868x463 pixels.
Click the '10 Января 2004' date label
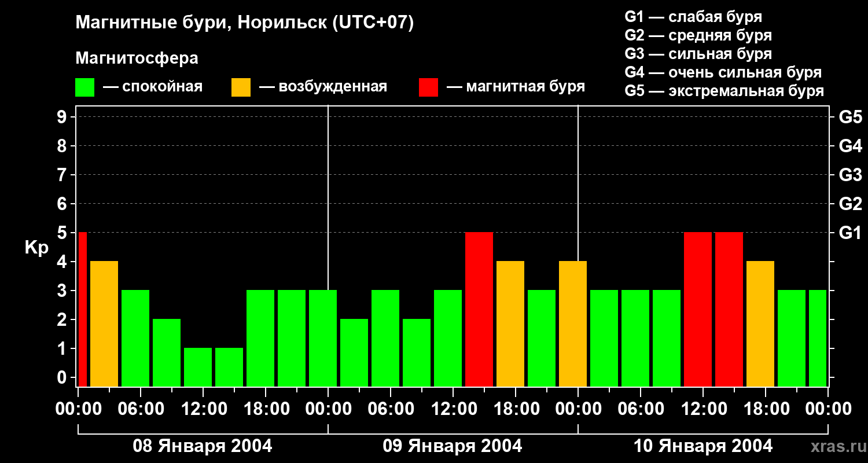click(703, 446)
